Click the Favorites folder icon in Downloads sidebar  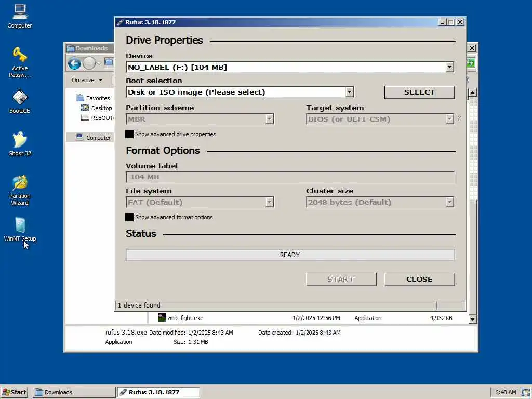tap(80, 98)
